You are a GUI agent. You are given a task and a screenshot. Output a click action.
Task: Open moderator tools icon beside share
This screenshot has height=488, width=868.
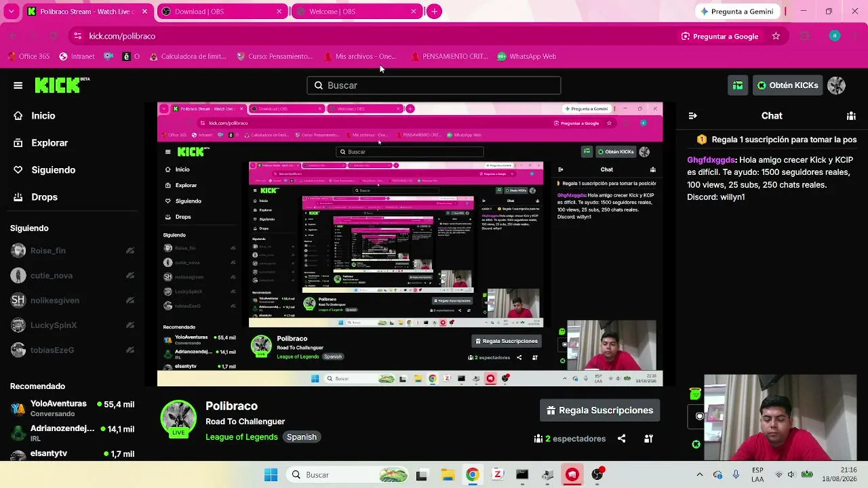(648, 439)
